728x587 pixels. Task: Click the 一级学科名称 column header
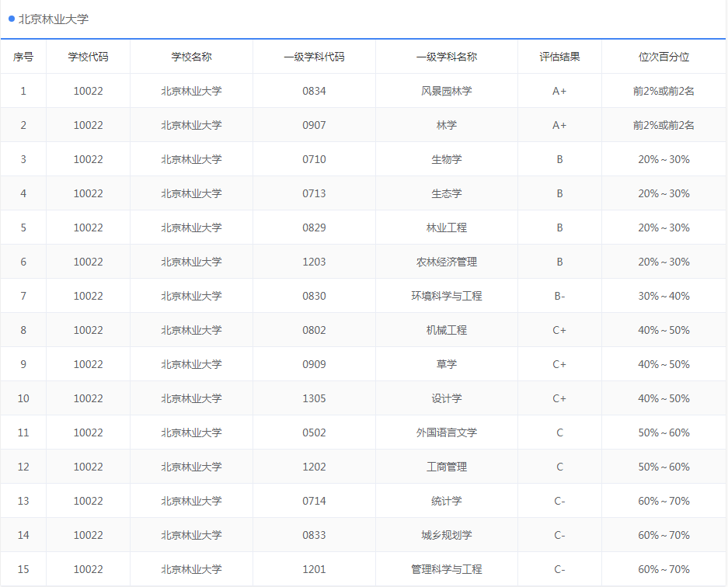(446, 57)
